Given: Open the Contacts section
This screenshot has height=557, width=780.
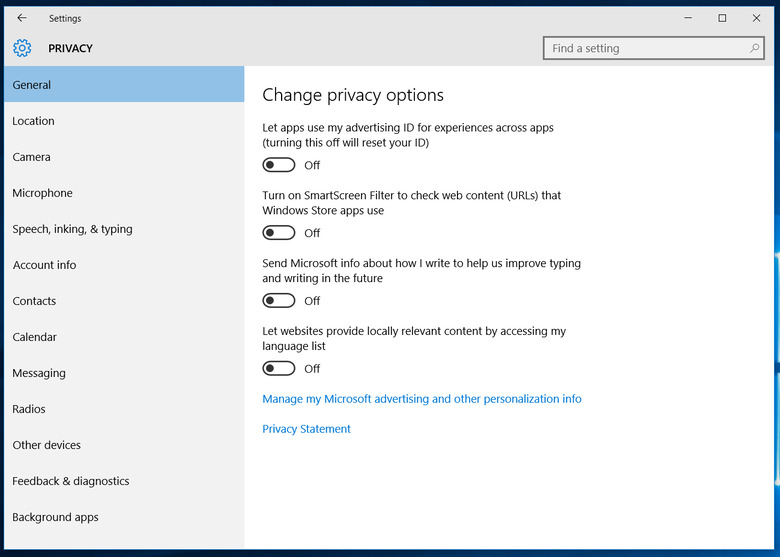Looking at the screenshot, I should 124,301.
